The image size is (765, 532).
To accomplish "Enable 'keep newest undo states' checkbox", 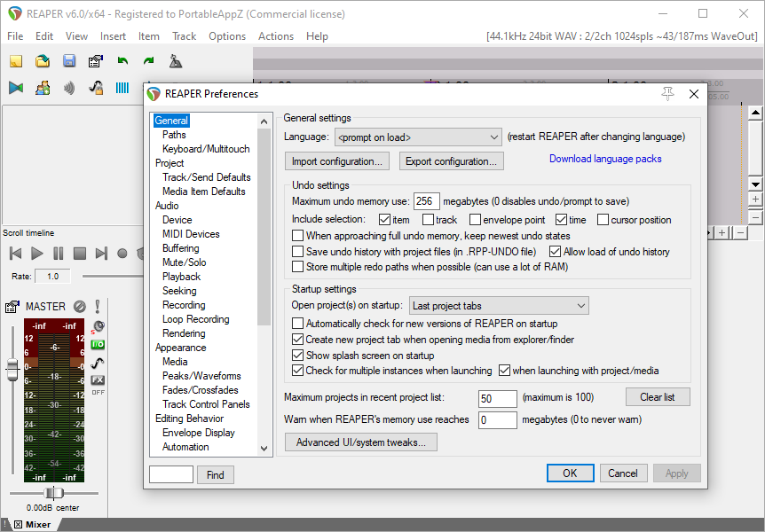I will (x=297, y=236).
